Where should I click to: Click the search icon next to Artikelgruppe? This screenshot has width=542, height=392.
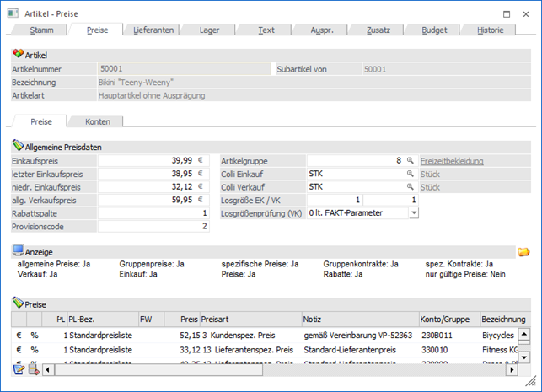pos(411,159)
